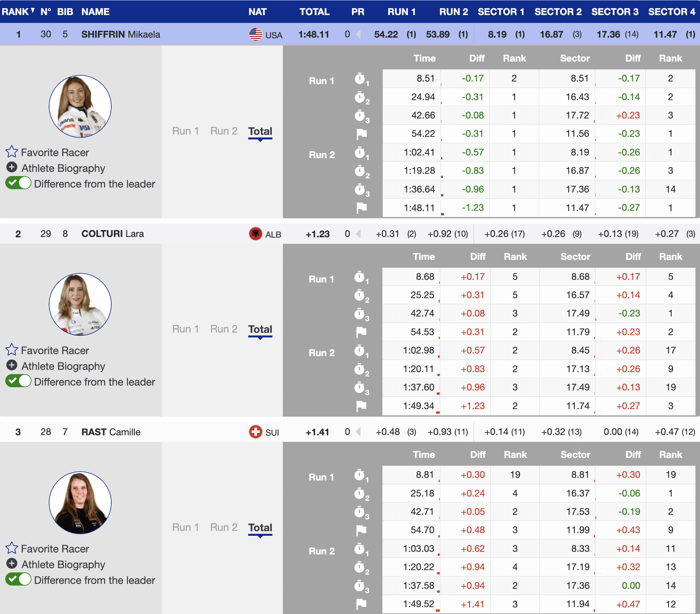This screenshot has width=700, height=614.
Task: Click Colturi's Athlete Biography plus icon
Action: pyautogui.click(x=12, y=366)
